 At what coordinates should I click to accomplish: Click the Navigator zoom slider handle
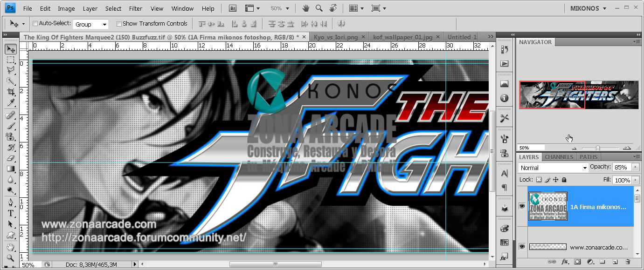pos(597,148)
